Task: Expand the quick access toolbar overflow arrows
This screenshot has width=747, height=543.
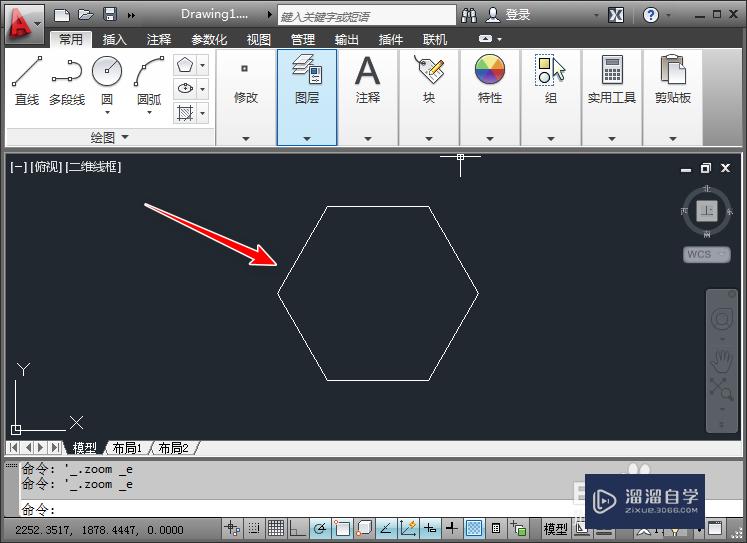Action: click(131, 16)
